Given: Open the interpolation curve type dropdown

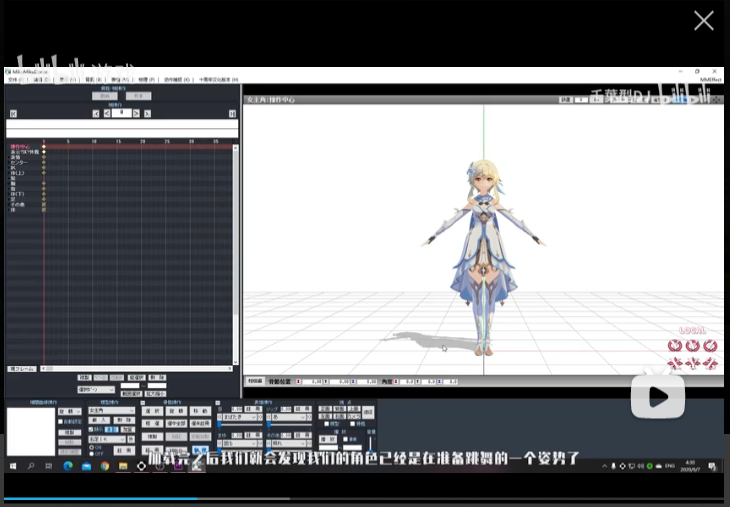Looking at the screenshot, I should click(70, 412).
